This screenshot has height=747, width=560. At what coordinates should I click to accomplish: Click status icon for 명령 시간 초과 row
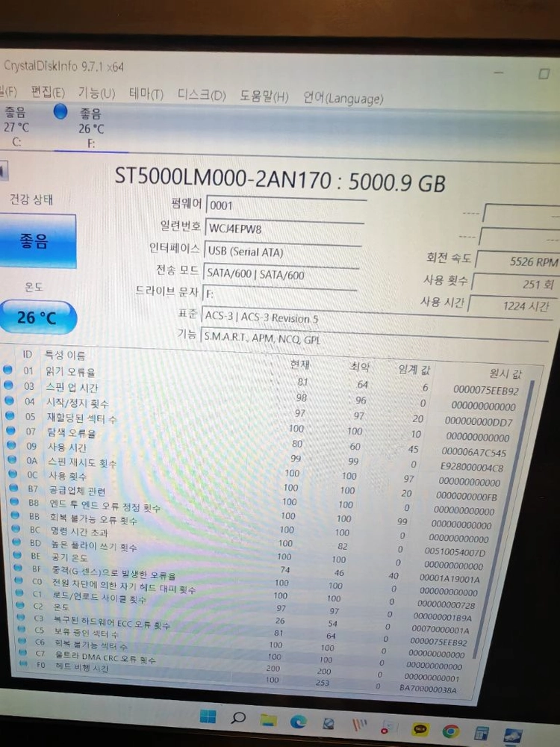16,528
